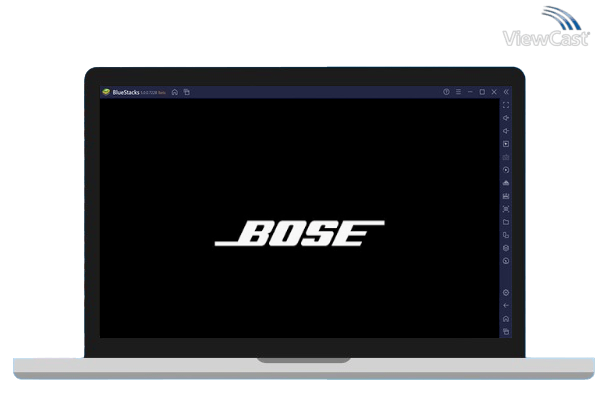Click the circular sync/rotate icon in sidebar
The height and width of the screenshot is (414, 602).
pos(506,170)
